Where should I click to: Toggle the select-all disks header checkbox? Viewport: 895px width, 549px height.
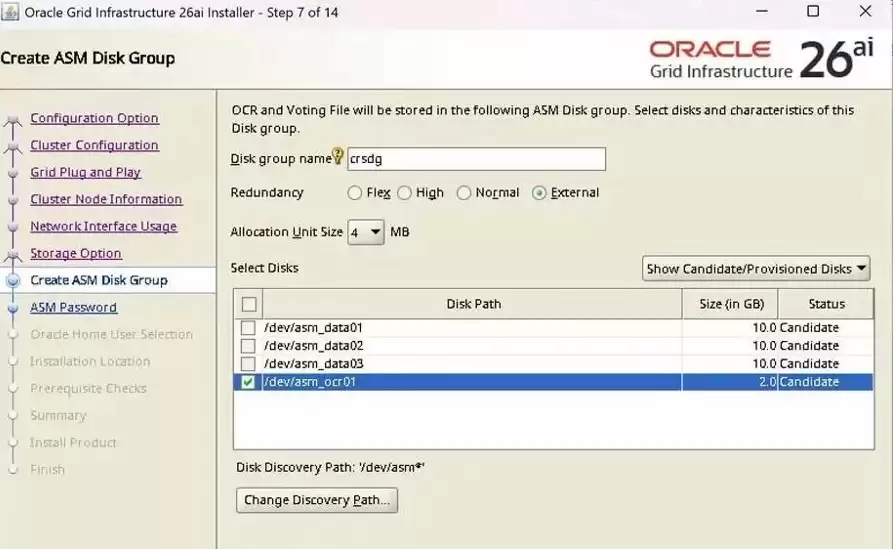249,304
